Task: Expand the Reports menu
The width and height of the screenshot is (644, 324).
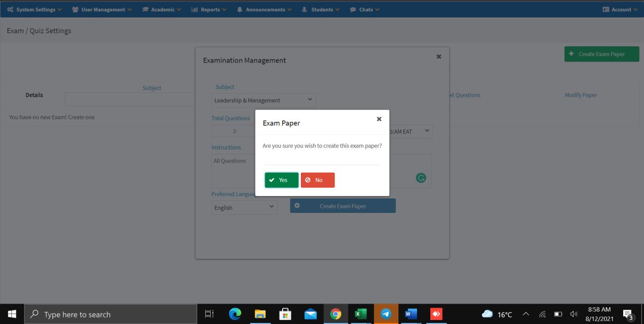Action: pos(209,9)
